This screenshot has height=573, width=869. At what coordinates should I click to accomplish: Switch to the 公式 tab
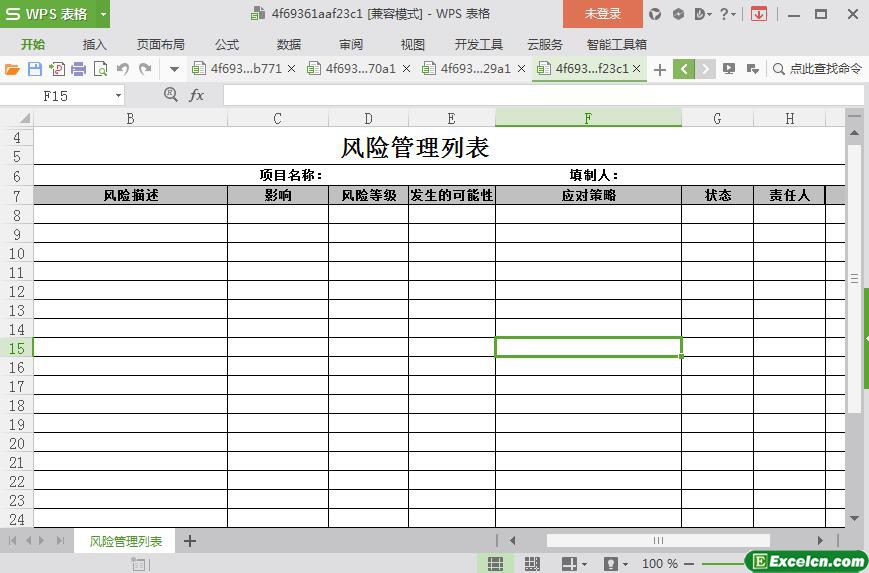tap(227, 44)
